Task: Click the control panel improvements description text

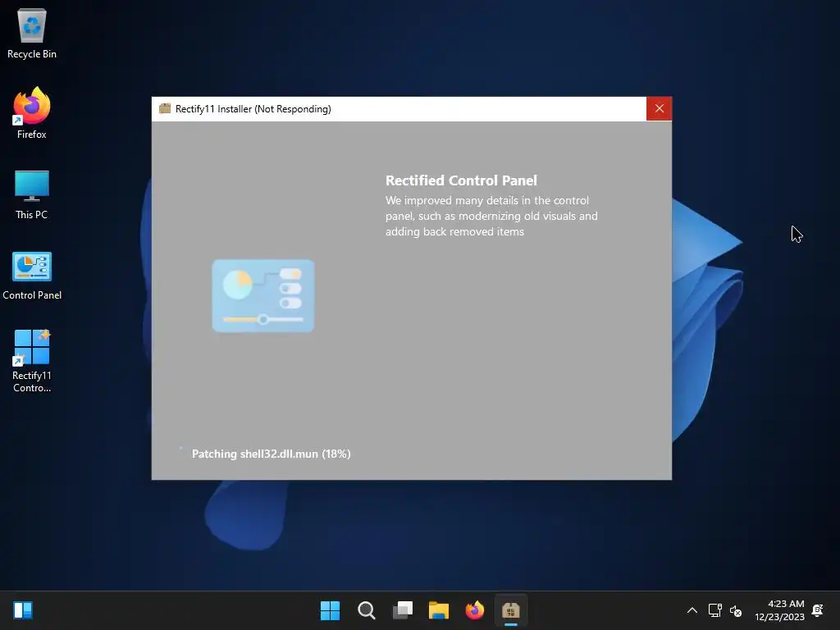Action: pyautogui.click(x=491, y=216)
